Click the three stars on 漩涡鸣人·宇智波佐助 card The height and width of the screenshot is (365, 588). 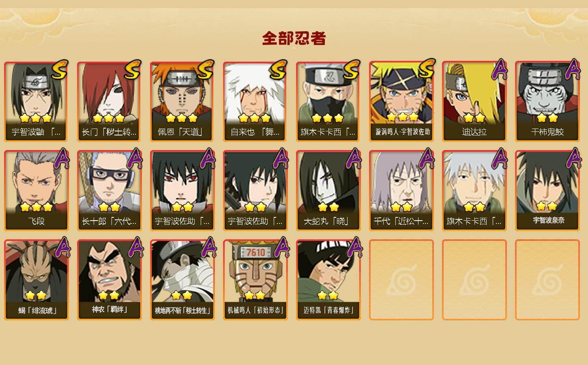(x=402, y=117)
